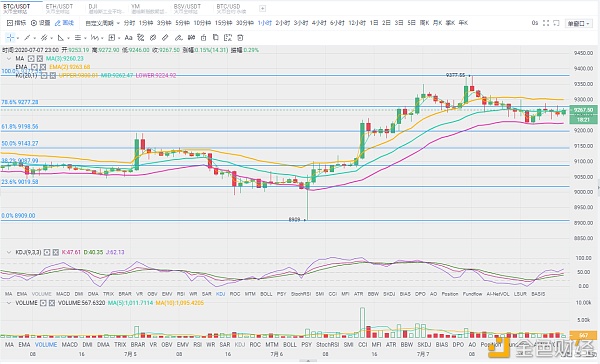Expand the crosshair tool dropdown arrow
600x364 pixels.
click(x=18, y=38)
